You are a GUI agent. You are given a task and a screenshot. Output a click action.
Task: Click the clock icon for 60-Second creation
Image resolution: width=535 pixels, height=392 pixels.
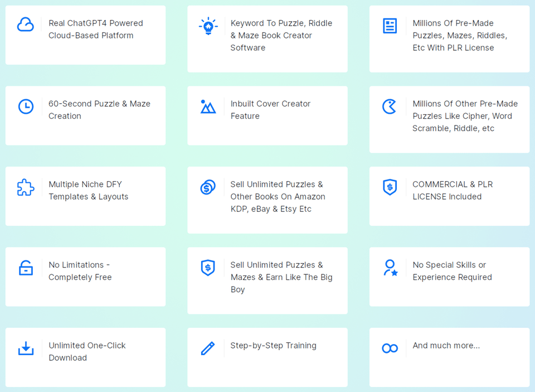point(26,107)
